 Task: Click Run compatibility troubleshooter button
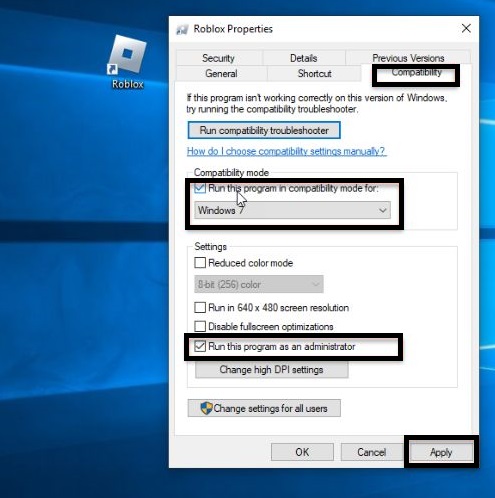coord(264,130)
